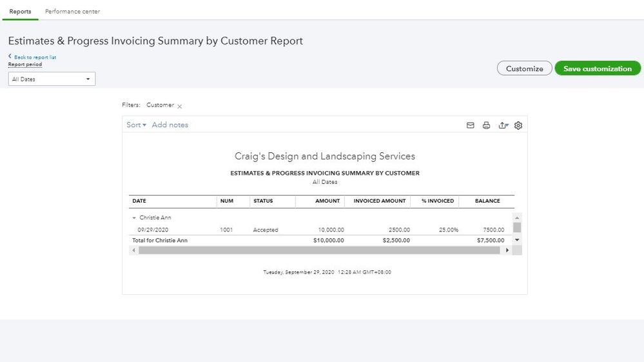The image size is (644, 362).
Task: Click the NUM column header
Action: pyautogui.click(x=227, y=201)
